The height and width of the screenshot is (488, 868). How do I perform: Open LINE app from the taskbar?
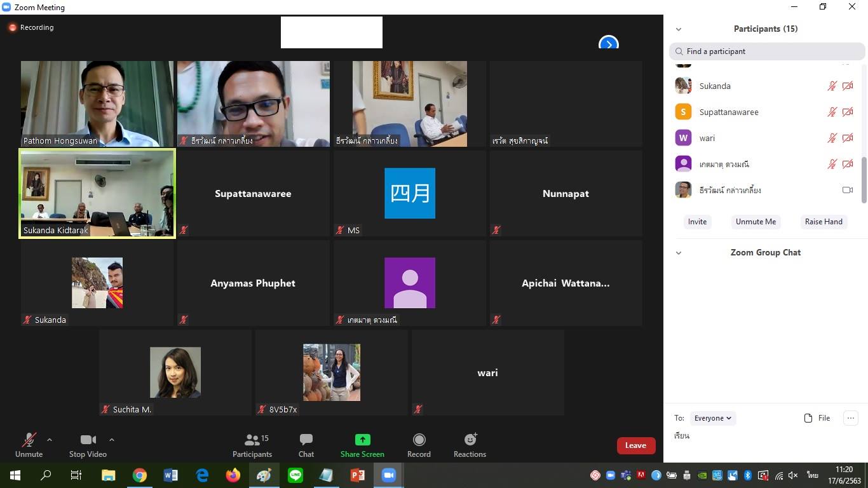pos(295,475)
